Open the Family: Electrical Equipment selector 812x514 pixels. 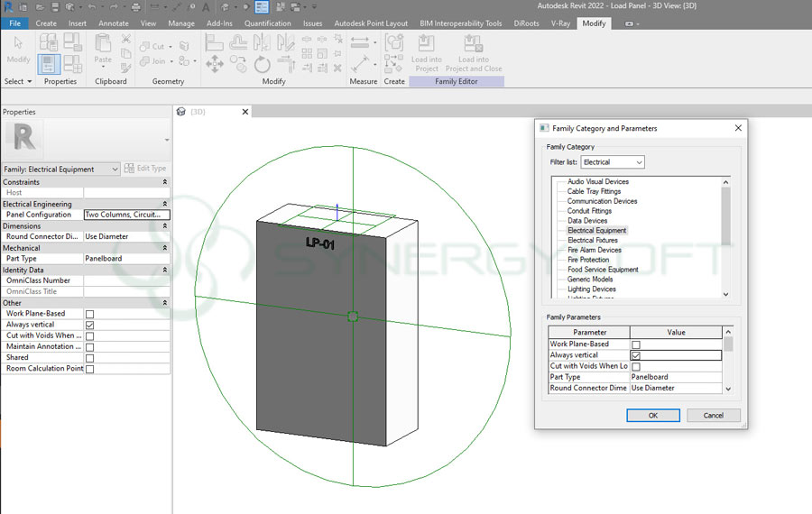pyautogui.click(x=61, y=169)
